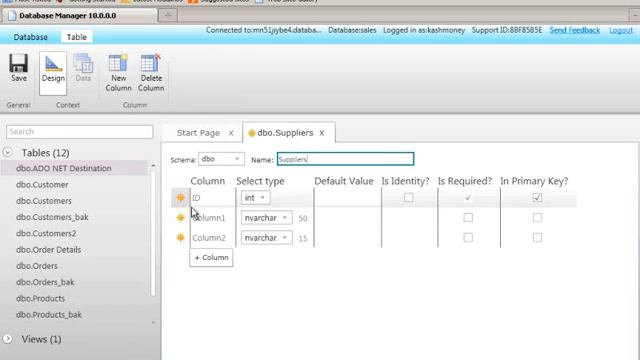Click the Default Value cell for Column1
The height and width of the screenshot is (360, 640).
[x=347, y=218]
